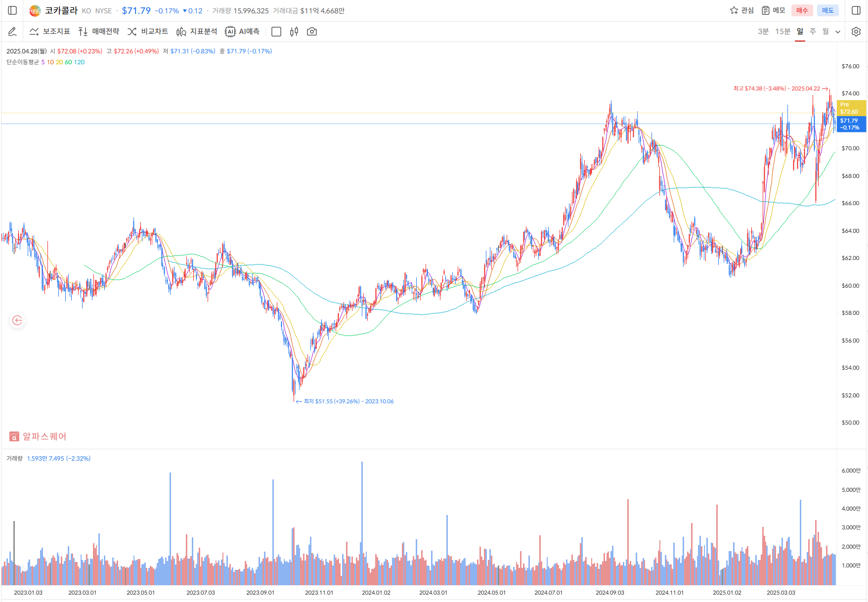The height and width of the screenshot is (602, 868).
Task: Open 보조지표 indicators menu
Action: (50, 32)
